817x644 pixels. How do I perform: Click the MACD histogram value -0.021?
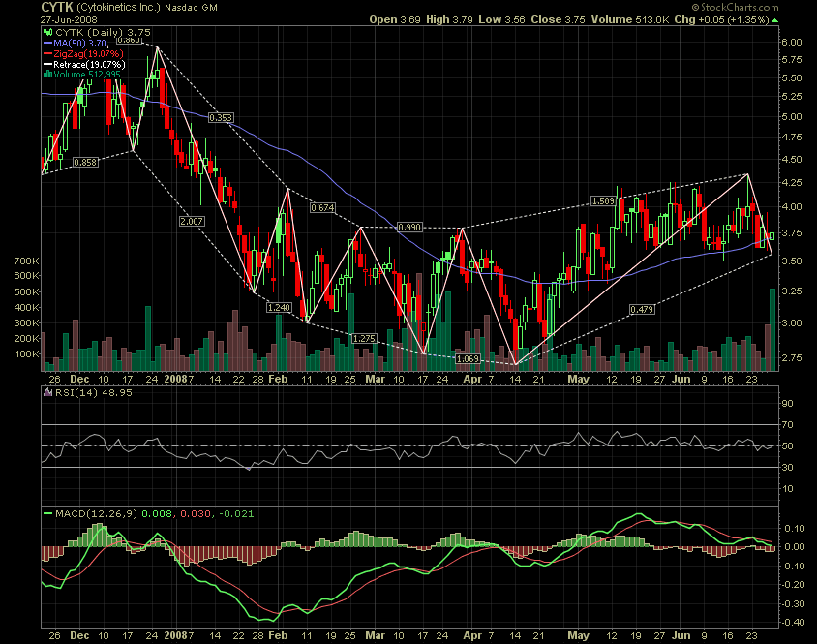tap(236, 513)
